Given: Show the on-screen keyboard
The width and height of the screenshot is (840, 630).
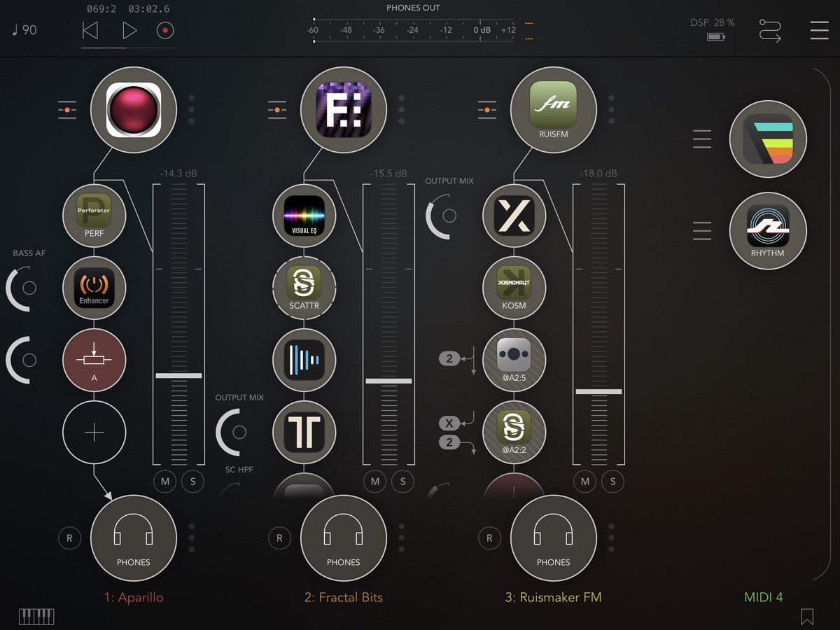Looking at the screenshot, I should pos(36,617).
